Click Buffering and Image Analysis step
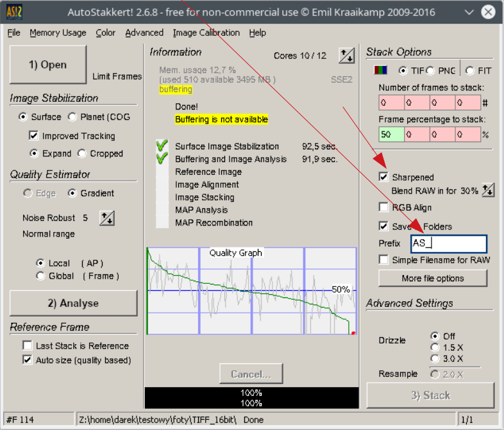The height and width of the screenshot is (430, 504). (231, 160)
